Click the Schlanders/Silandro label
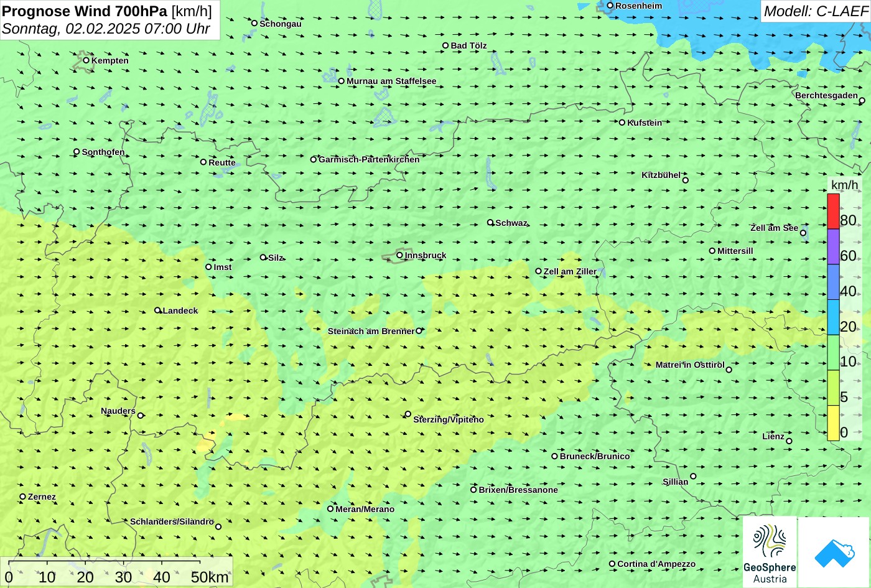This screenshot has height=588, width=871. [x=172, y=521]
